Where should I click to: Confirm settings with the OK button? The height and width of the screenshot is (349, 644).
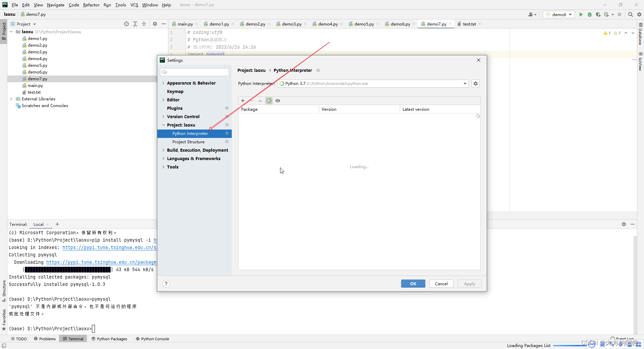(413, 284)
